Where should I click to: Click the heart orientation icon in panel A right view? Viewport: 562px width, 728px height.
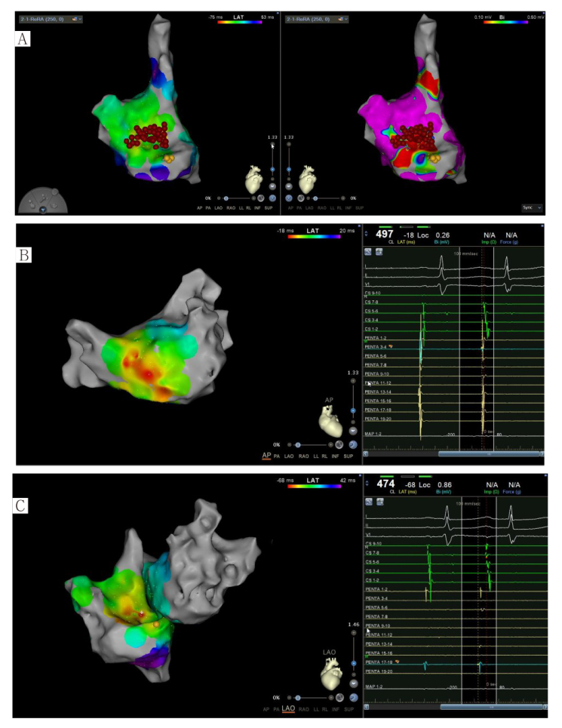307,180
